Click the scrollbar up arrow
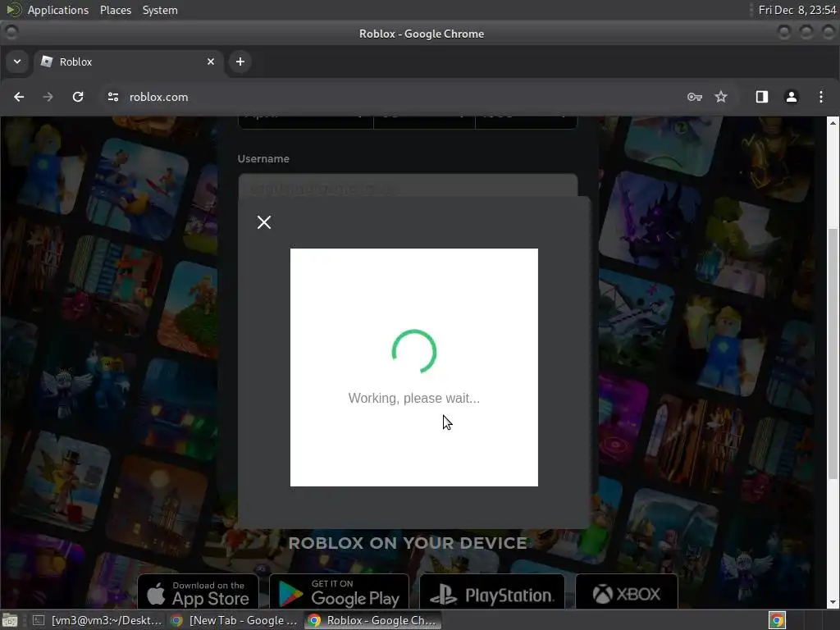The image size is (840, 630). pyautogui.click(x=833, y=123)
